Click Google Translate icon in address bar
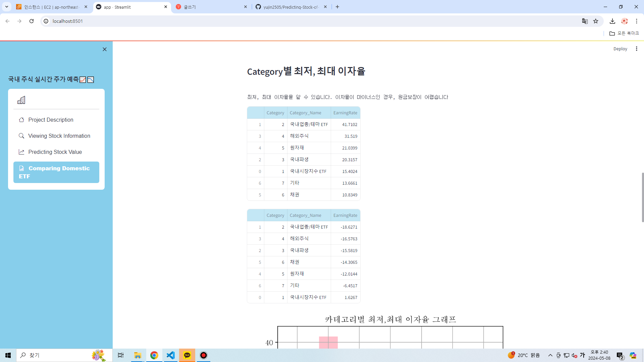The image size is (644, 362). click(x=585, y=21)
